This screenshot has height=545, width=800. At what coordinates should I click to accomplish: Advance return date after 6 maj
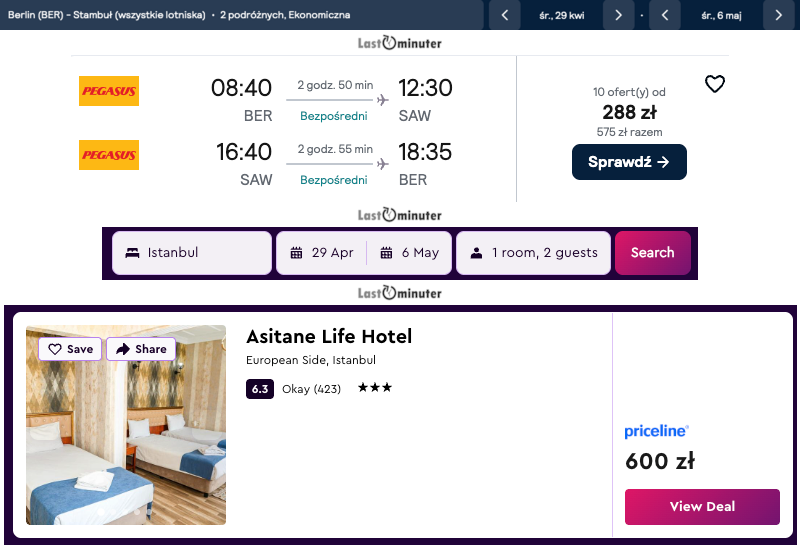tap(778, 15)
